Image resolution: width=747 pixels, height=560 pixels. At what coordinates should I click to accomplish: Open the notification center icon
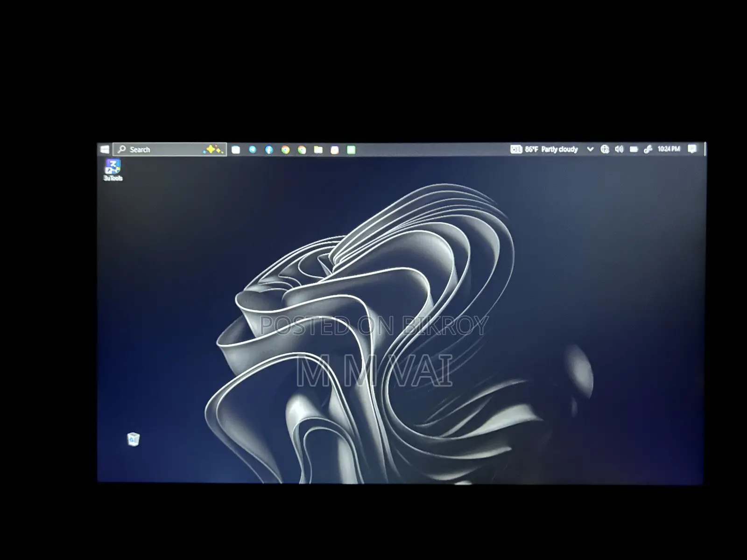[692, 149]
